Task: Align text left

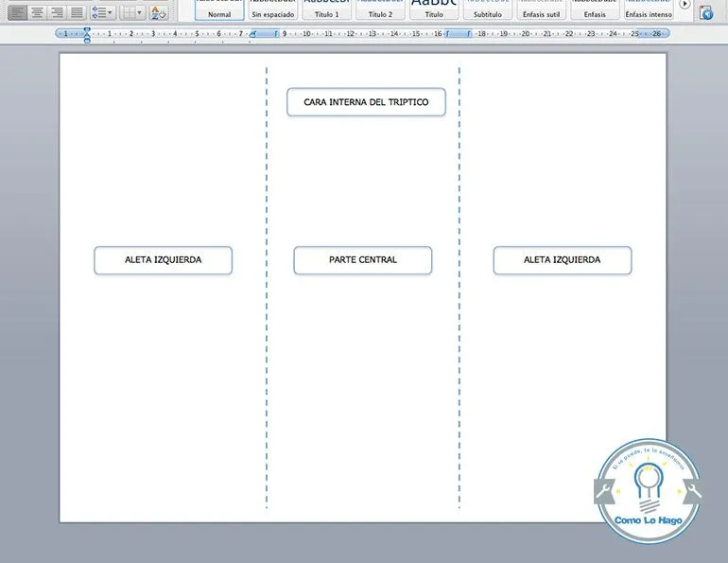Action: (18, 12)
